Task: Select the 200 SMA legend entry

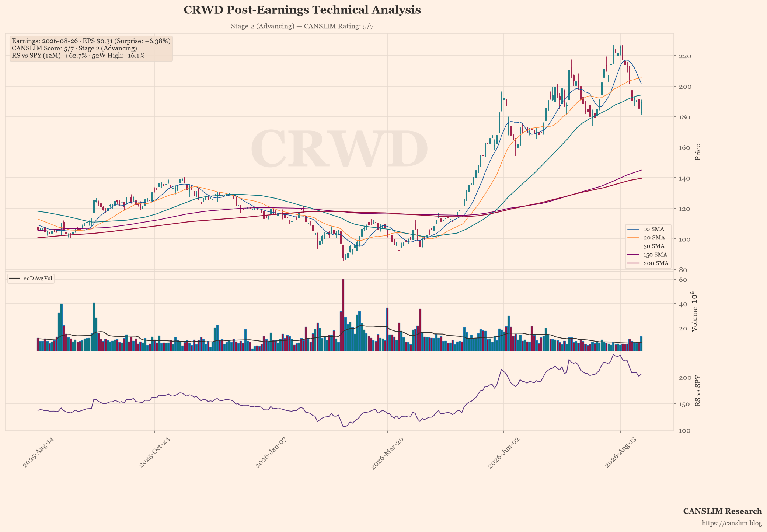Action: (x=648, y=263)
